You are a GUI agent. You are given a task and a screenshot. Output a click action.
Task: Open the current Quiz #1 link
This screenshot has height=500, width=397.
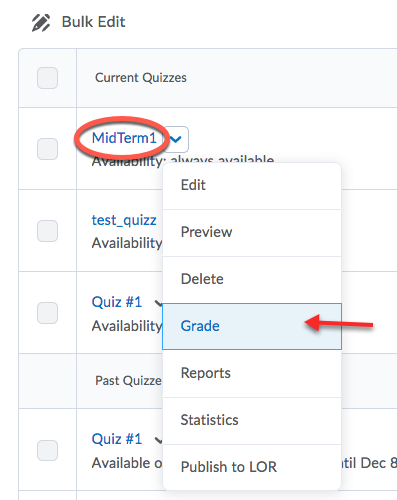[117, 302]
